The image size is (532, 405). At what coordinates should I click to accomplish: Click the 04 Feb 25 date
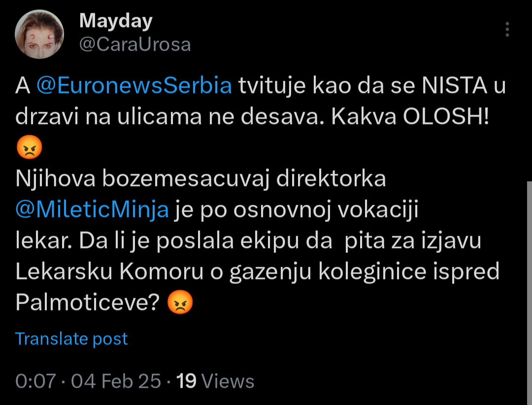pos(116,381)
